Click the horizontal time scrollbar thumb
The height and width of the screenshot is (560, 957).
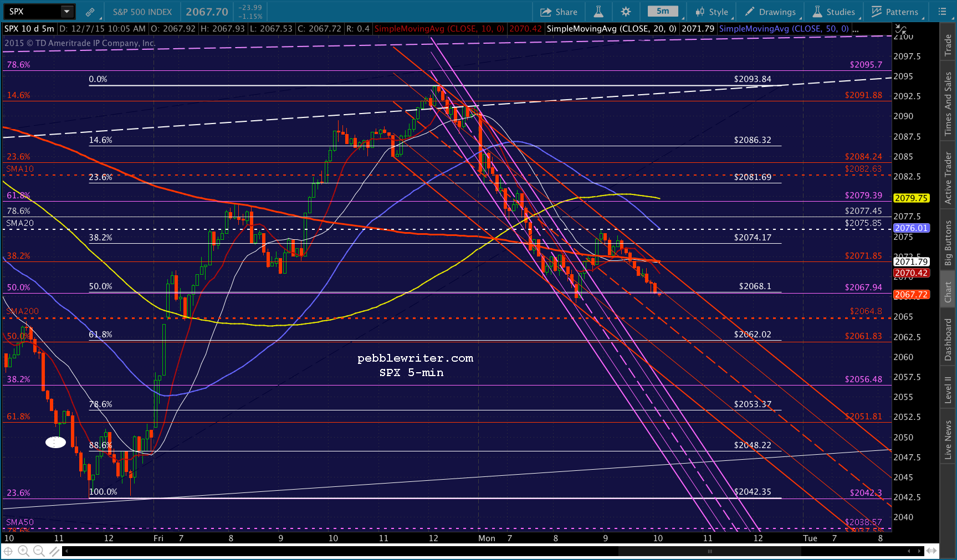click(x=710, y=551)
